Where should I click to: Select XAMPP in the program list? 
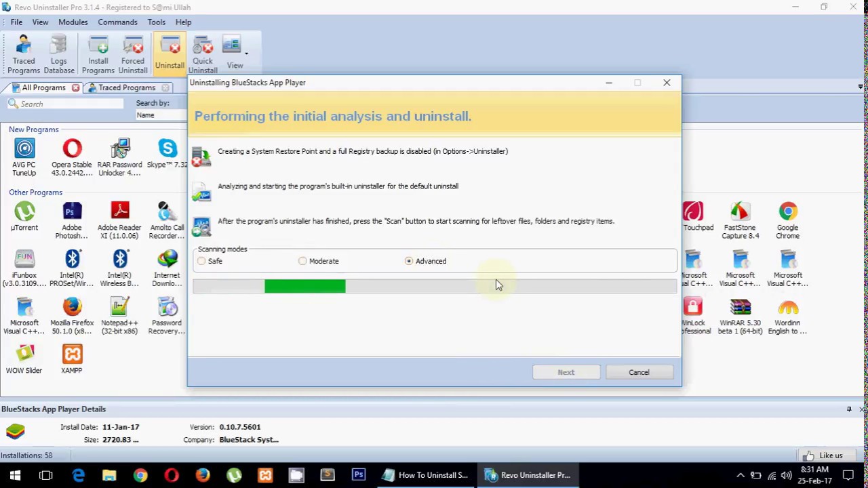72,359
